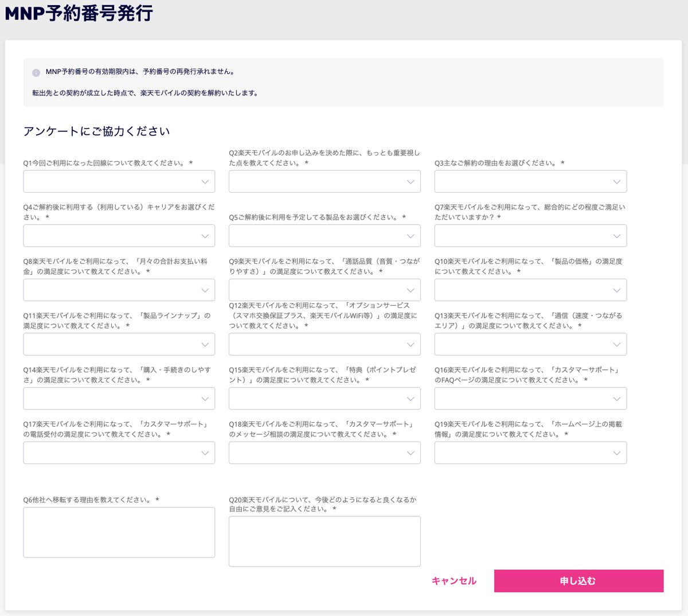Screen dimensions: 688x616
Task: Open the Q15 point benefits satisfaction dropdown
Action: pos(325,399)
